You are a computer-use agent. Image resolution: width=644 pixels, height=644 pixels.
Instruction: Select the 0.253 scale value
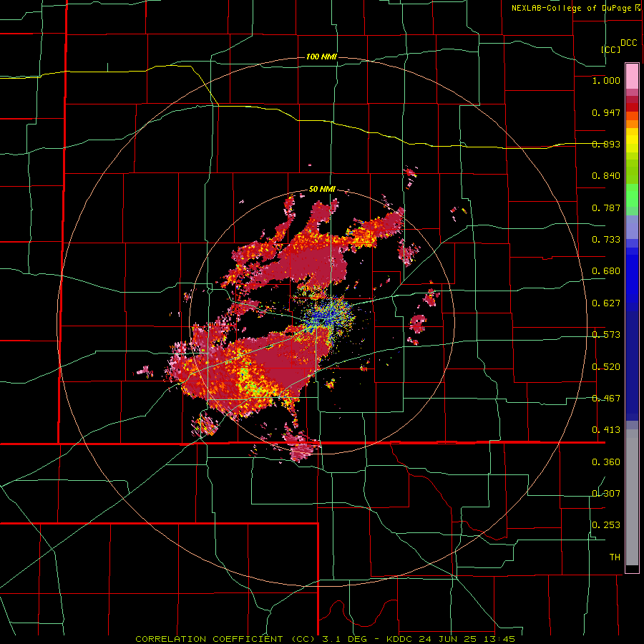point(606,525)
